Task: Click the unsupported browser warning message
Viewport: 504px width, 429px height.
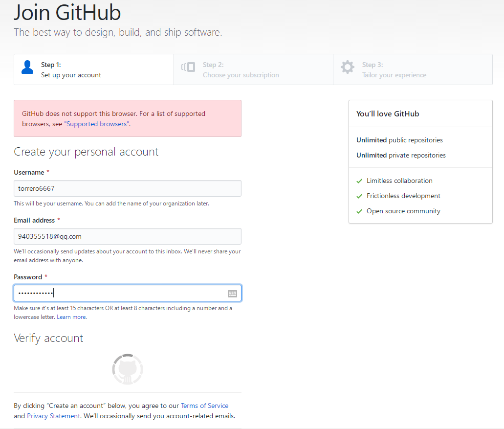Action: 128,118
